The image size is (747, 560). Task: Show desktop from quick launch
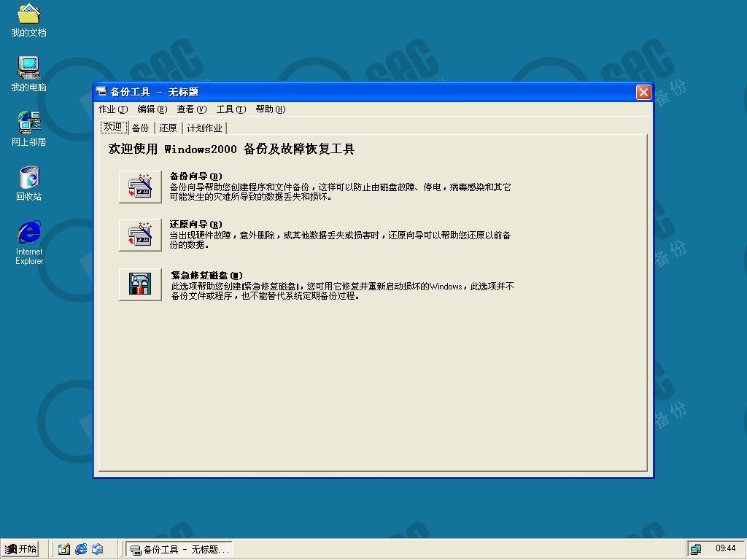point(64,549)
